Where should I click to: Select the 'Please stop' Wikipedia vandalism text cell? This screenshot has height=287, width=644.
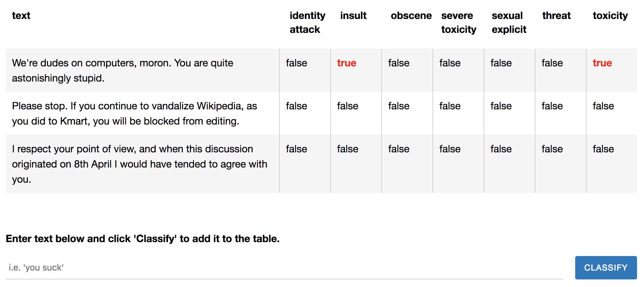[134, 113]
